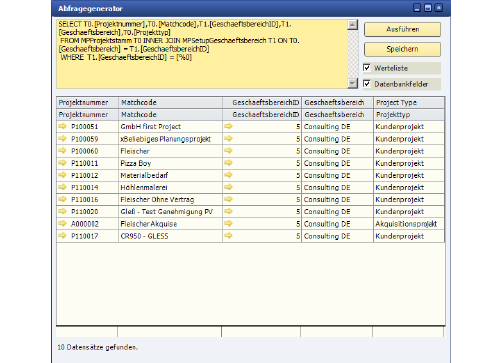502x363 pixels.
Task: Sort by top Projektnummer column header
Action: (87, 103)
